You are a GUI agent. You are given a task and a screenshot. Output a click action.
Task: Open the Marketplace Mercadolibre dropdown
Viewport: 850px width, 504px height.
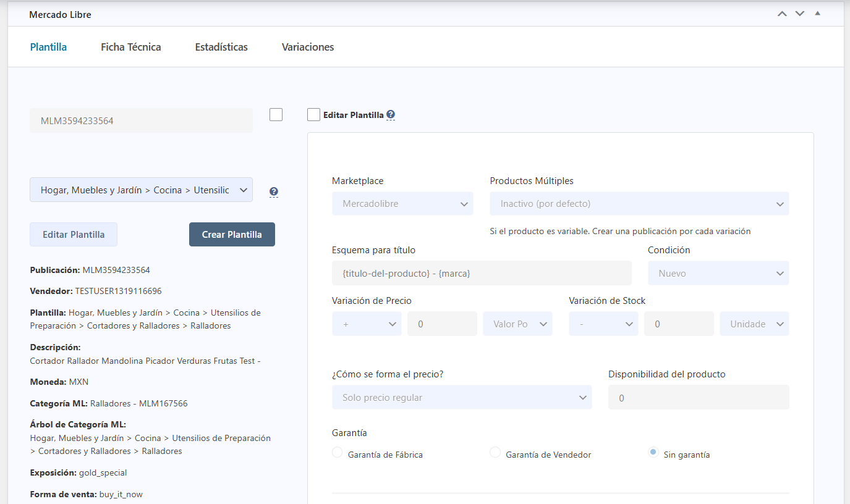402,204
